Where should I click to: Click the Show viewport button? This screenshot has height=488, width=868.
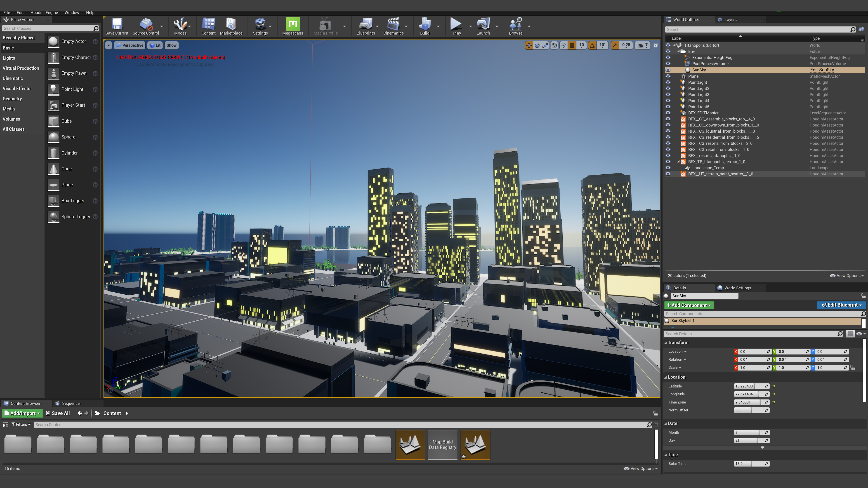point(171,45)
